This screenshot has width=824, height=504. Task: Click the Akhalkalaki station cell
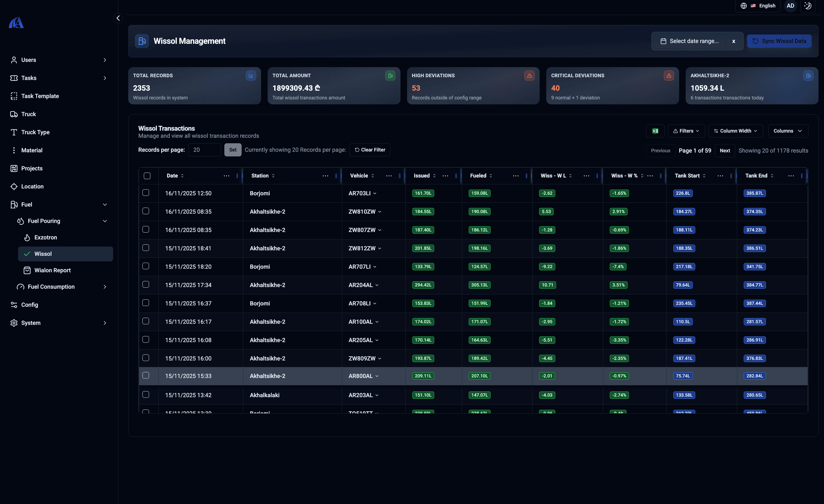(265, 395)
